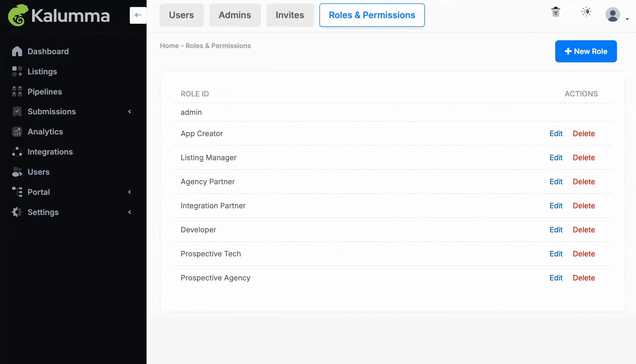Switch to the Admins tab
The image size is (636, 364).
[x=235, y=15]
